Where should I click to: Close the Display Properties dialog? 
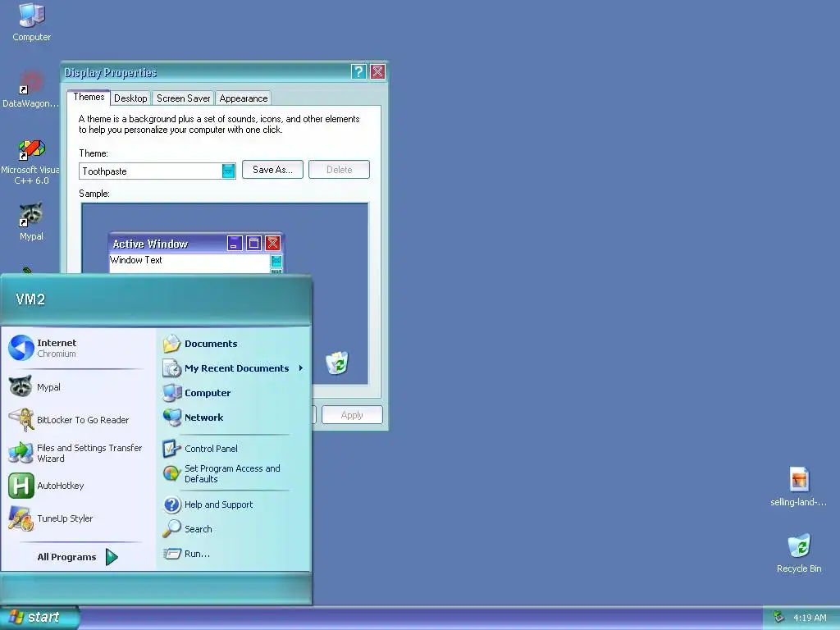tap(377, 72)
